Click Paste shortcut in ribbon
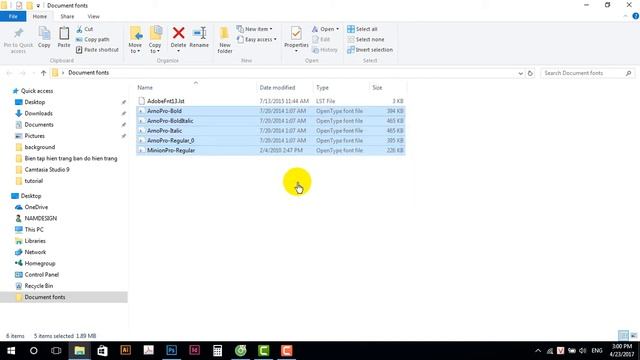The image size is (640, 360). 97,50
